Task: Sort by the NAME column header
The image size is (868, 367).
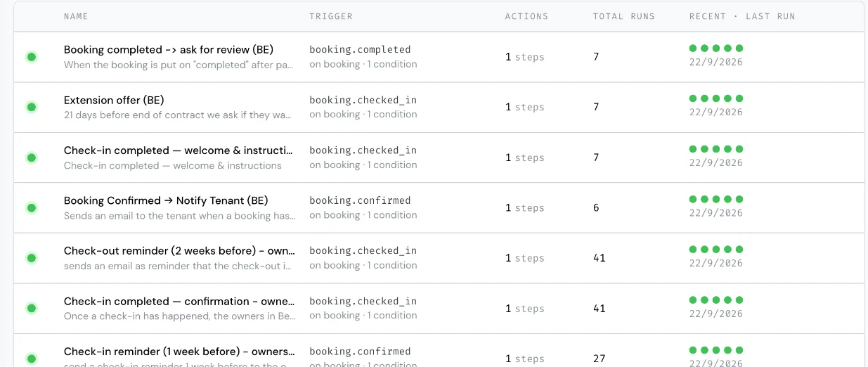Action: click(76, 16)
